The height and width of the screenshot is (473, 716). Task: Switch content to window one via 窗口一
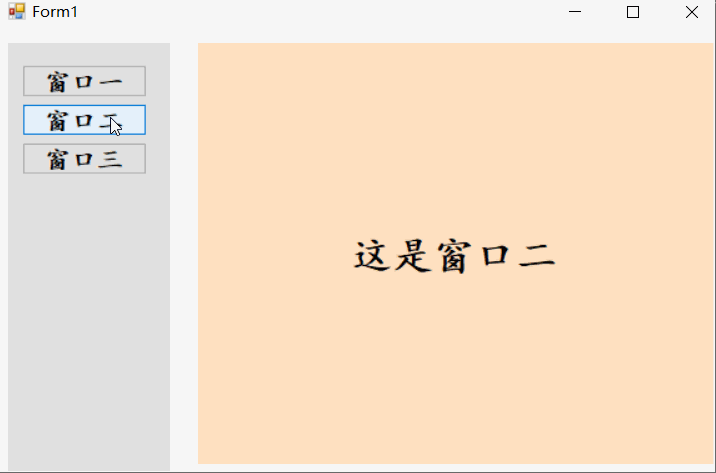point(84,81)
